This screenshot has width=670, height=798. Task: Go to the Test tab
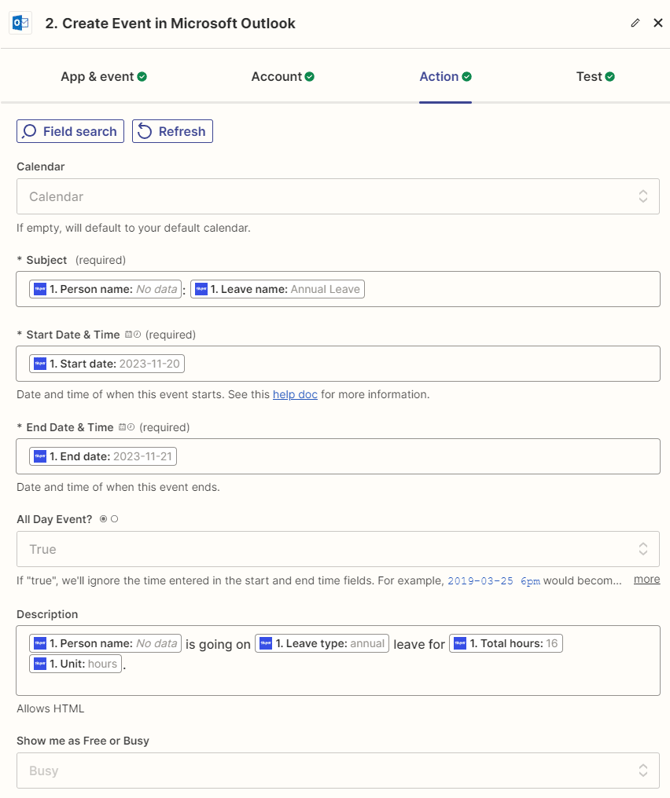coord(595,76)
